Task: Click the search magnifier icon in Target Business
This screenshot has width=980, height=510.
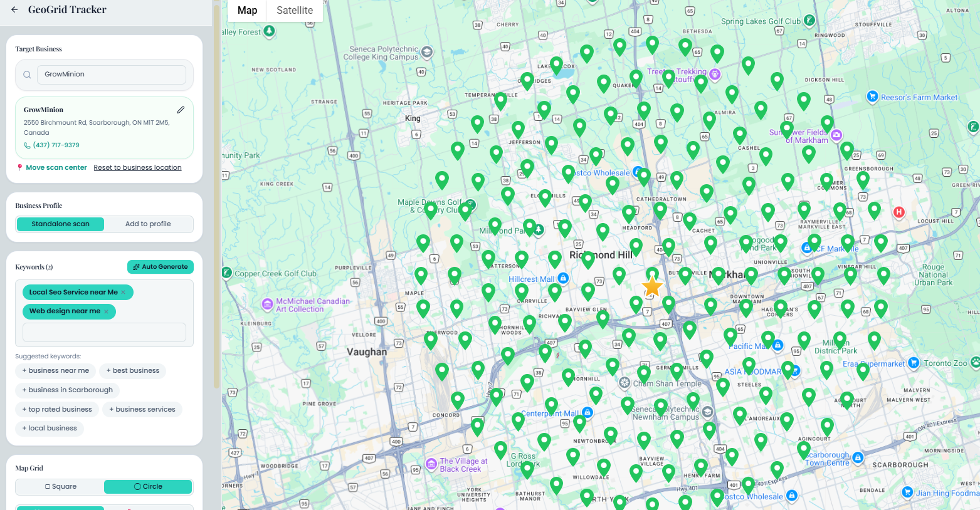Action: [x=27, y=75]
